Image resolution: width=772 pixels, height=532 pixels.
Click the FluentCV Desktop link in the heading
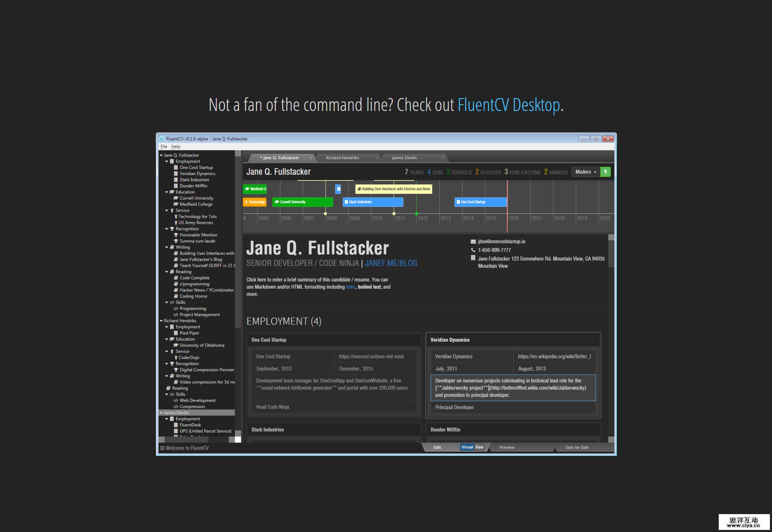point(508,105)
